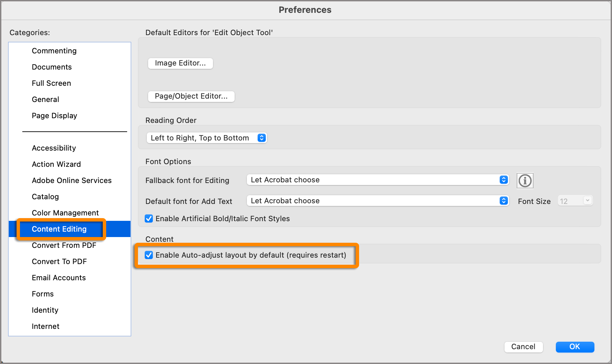Open the Forms preferences section
The height and width of the screenshot is (364, 612).
43,294
